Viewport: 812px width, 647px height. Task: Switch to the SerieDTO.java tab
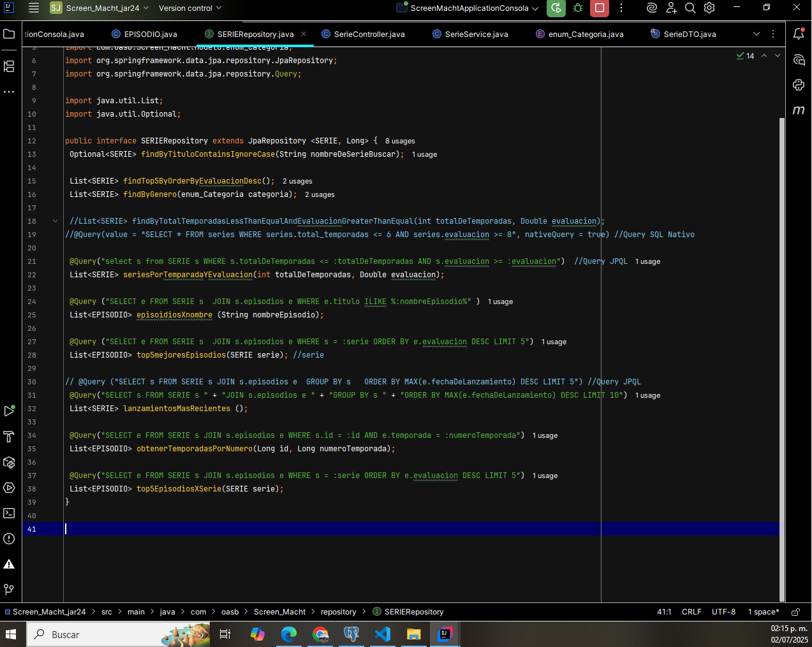(683, 34)
